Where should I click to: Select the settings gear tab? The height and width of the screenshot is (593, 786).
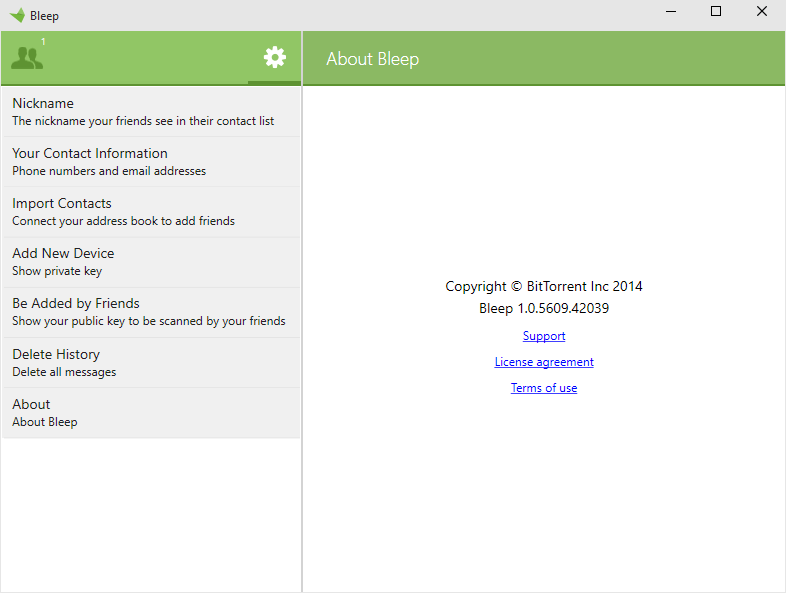pyautogui.click(x=275, y=57)
